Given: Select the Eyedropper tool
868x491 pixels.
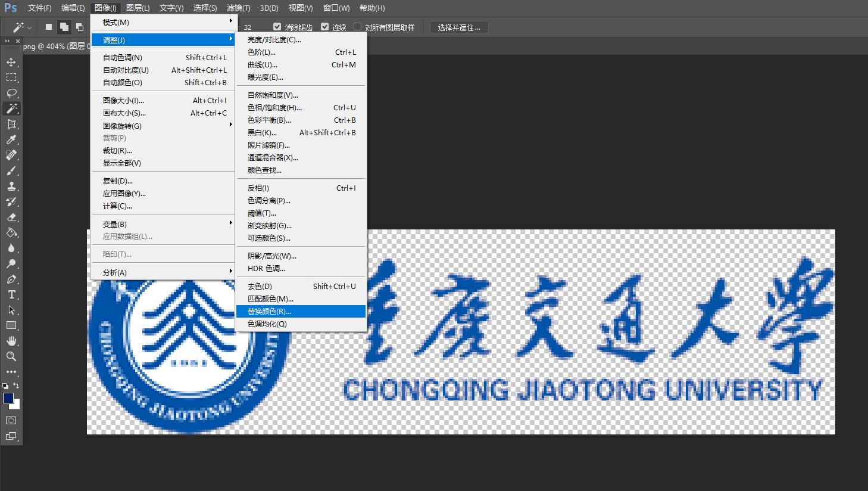Looking at the screenshot, I should click(11, 139).
